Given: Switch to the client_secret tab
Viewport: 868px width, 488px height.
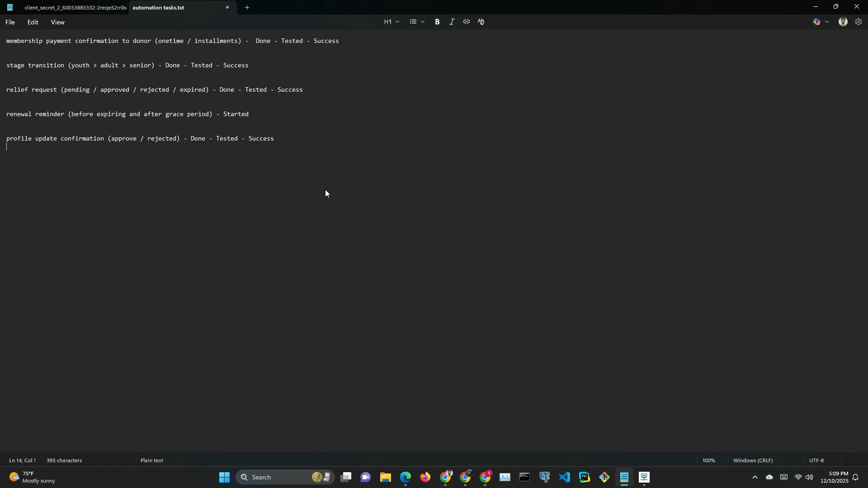Looking at the screenshot, I should point(75,8).
